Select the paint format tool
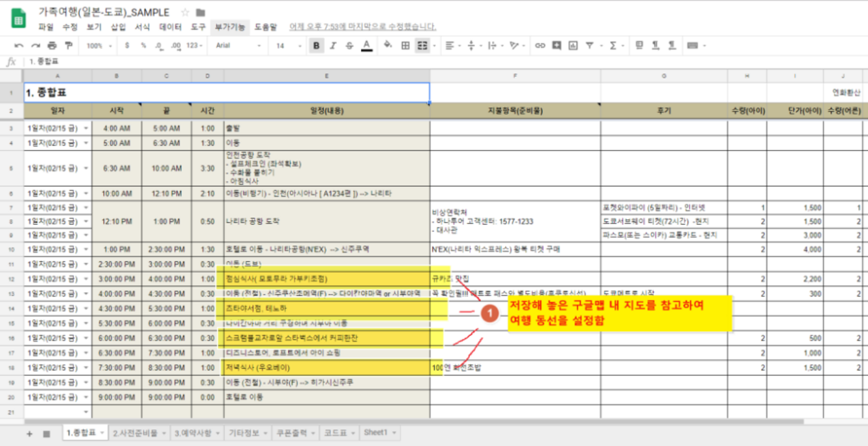This screenshot has height=446, width=868. pos(68,45)
